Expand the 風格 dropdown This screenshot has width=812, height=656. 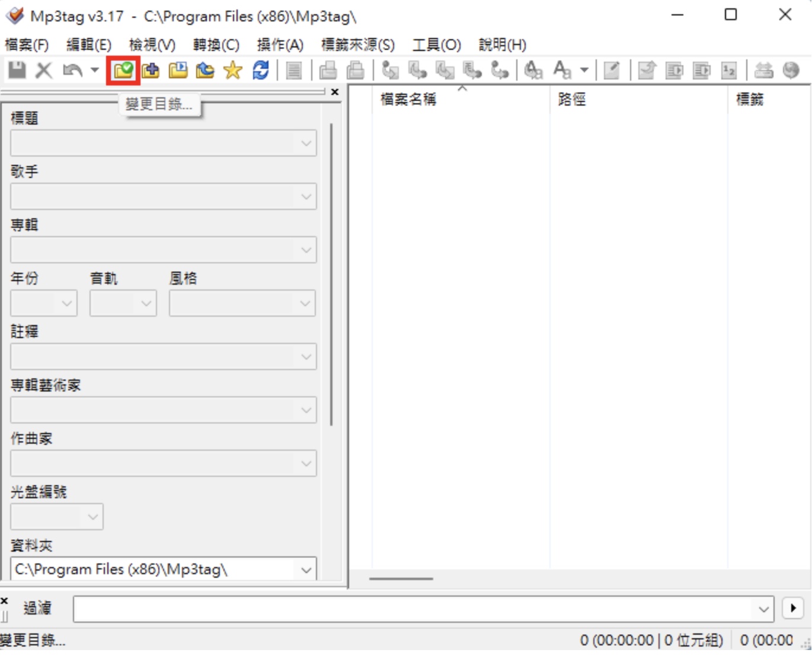tap(305, 303)
